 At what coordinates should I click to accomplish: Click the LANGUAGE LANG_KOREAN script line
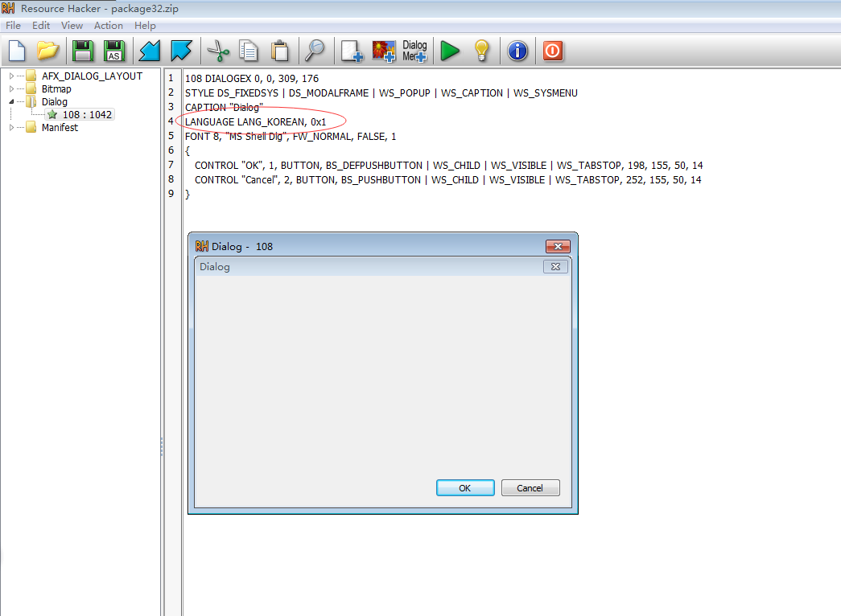(x=255, y=121)
